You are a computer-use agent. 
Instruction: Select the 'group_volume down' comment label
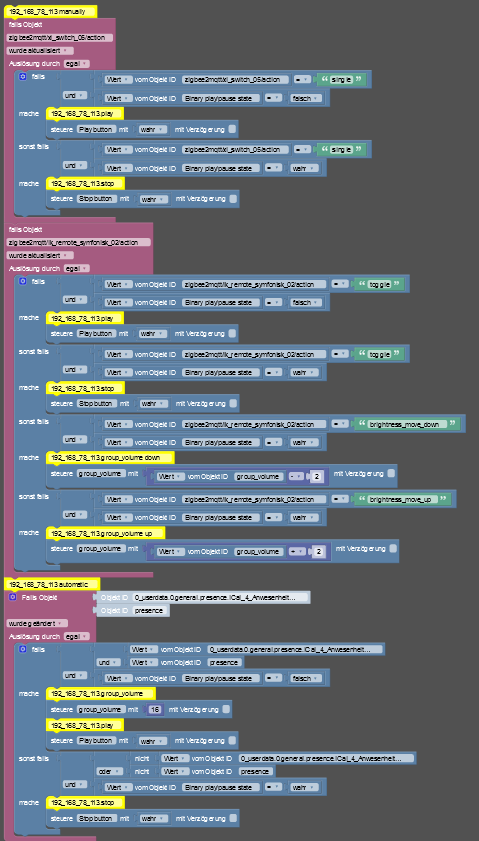(110, 458)
